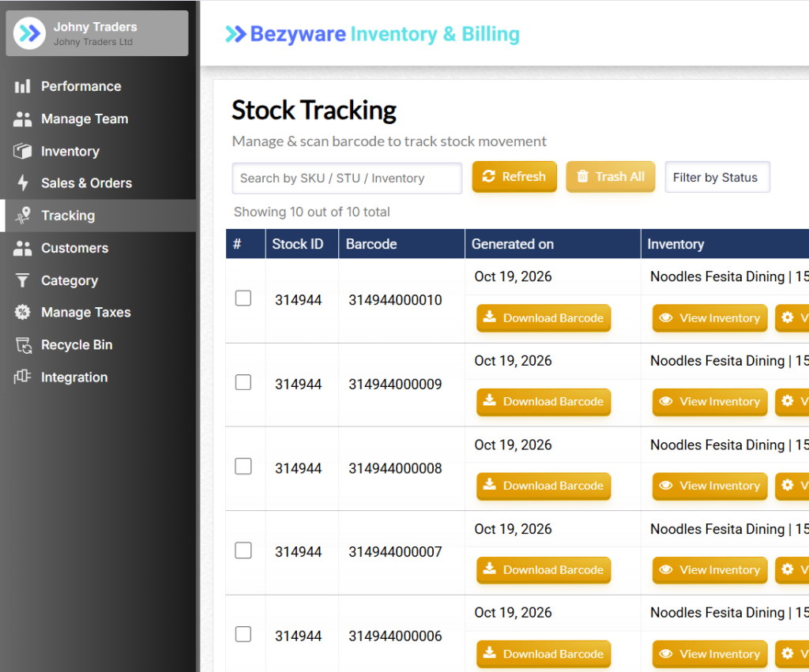Click the Inventory box icon
Screen dimensions: 809x672
22,151
